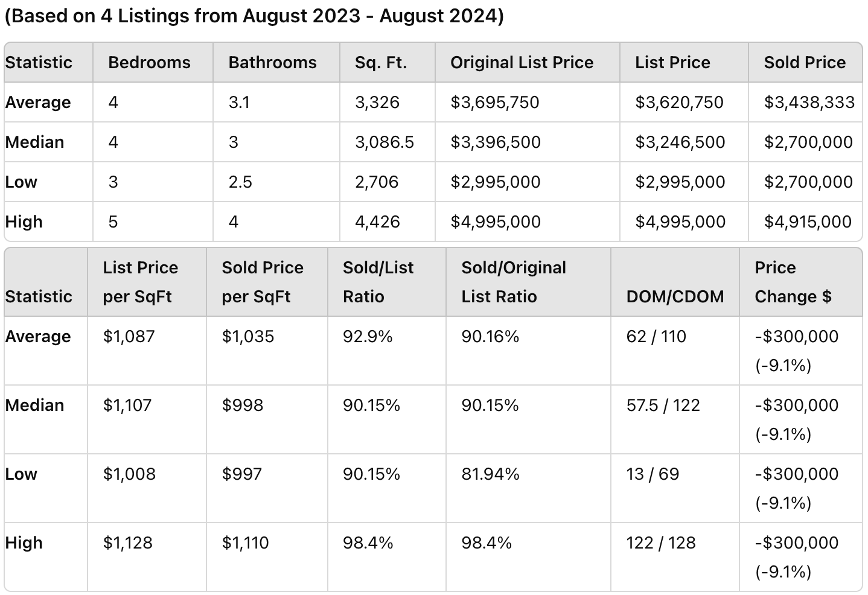Image resolution: width=868 pixels, height=595 pixels.
Task: Click the $1,128 high list price per SqFt
Action: point(127,542)
